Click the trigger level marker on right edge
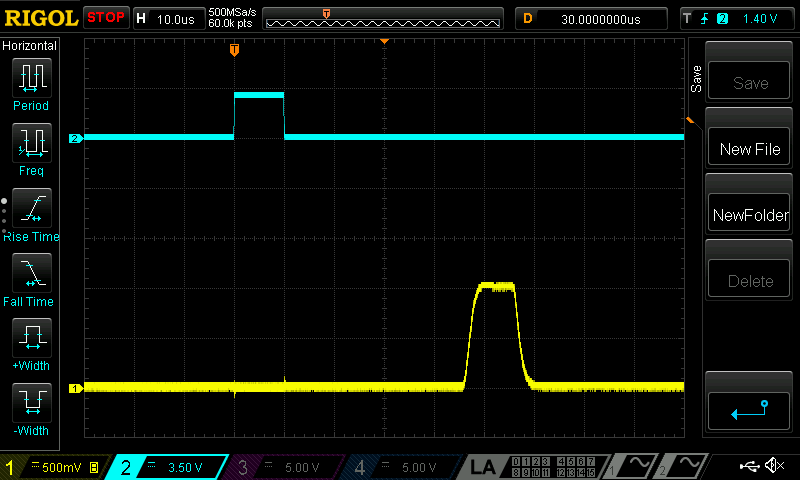The height and width of the screenshot is (480, 800). (x=690, y=120)
